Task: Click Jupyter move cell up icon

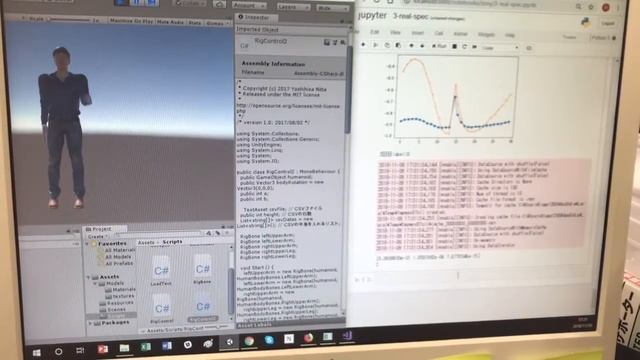Action: pos(411,46)
